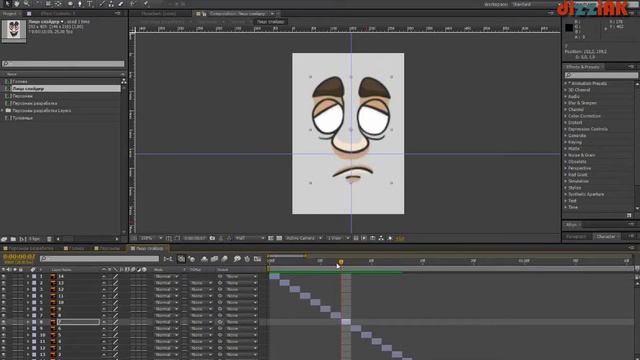The height and width of the screenshot is (360, 640).
Task: Enable Motion Blur timeline icon
Action: click(224, 259)
